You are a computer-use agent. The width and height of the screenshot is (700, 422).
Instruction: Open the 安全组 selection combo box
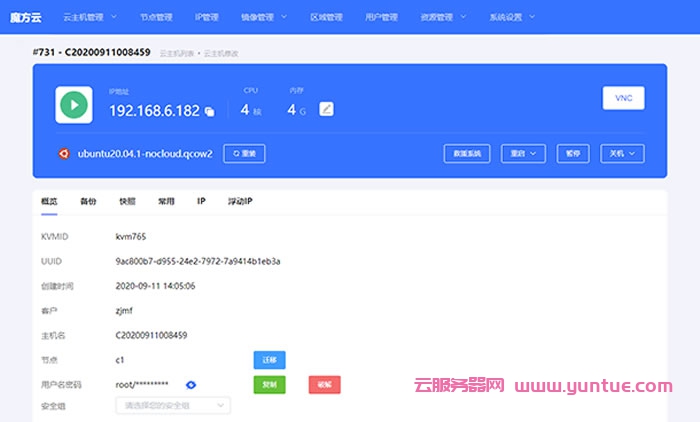point(173,405)
